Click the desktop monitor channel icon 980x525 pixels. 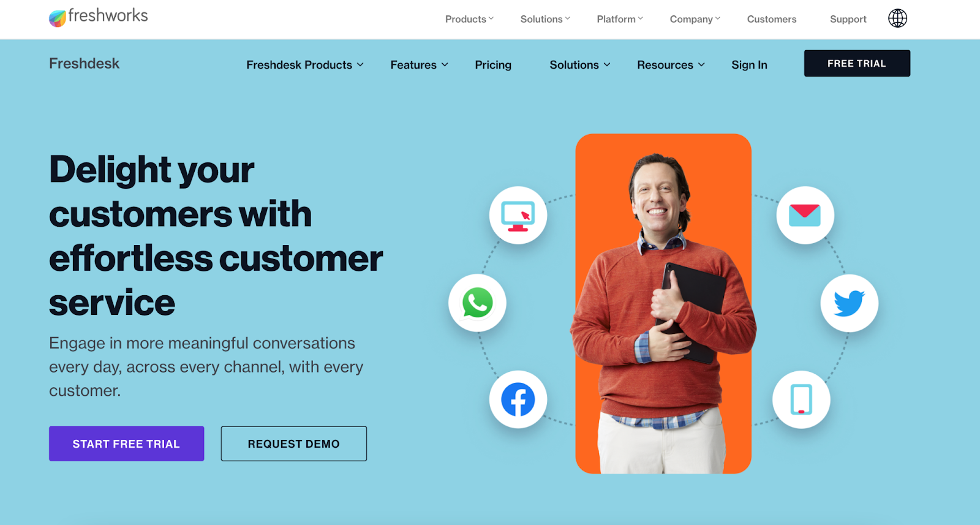click(518, 215)
